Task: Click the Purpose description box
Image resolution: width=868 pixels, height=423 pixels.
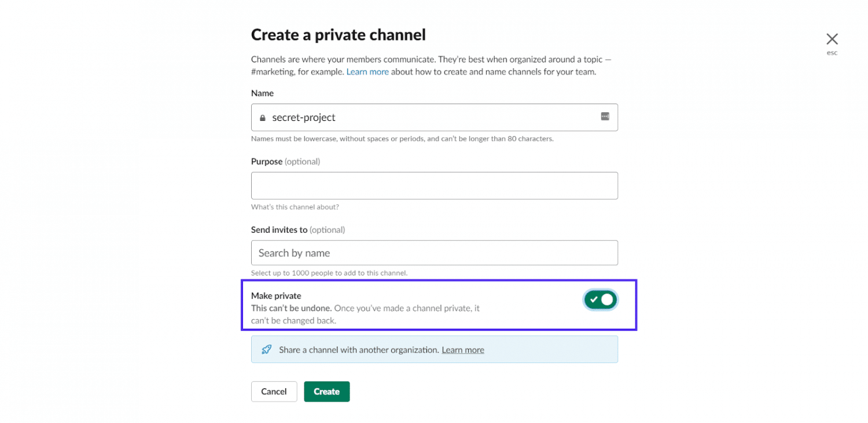Action: tap(434, 185)
